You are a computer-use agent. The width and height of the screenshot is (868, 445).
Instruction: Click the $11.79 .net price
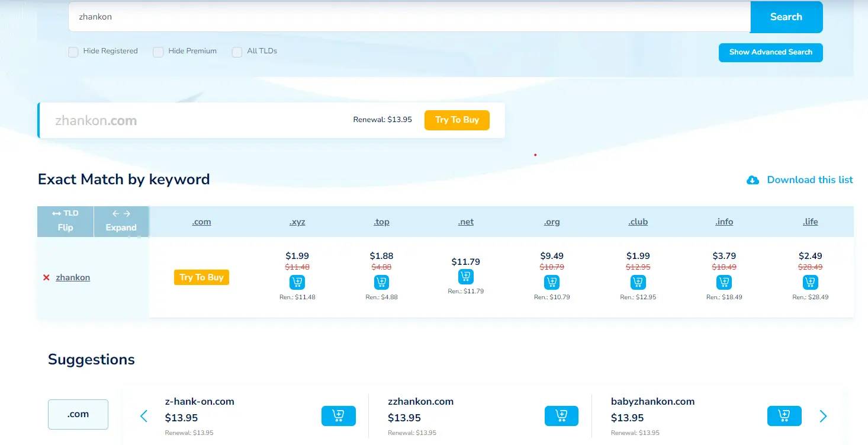465,262
